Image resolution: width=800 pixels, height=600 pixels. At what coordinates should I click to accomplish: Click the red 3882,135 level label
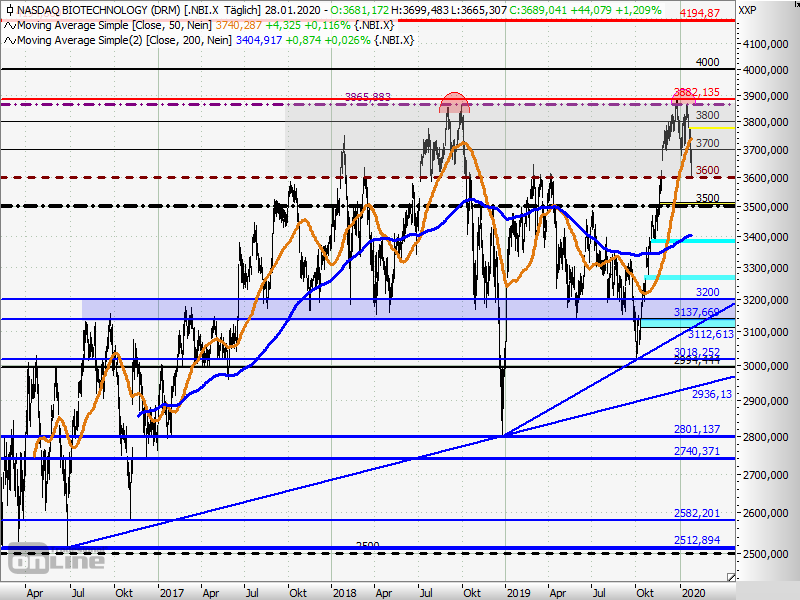click(696, 92)
